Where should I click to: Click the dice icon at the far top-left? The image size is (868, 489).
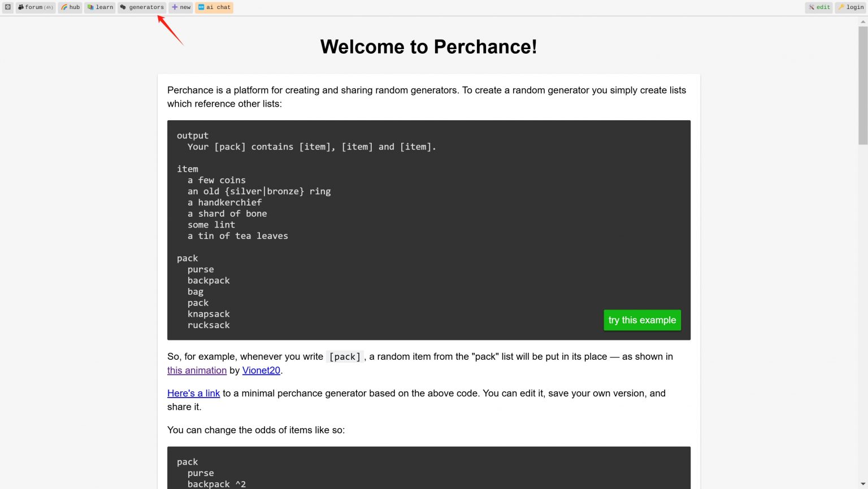pyautogui.click(x=7, y=7)
